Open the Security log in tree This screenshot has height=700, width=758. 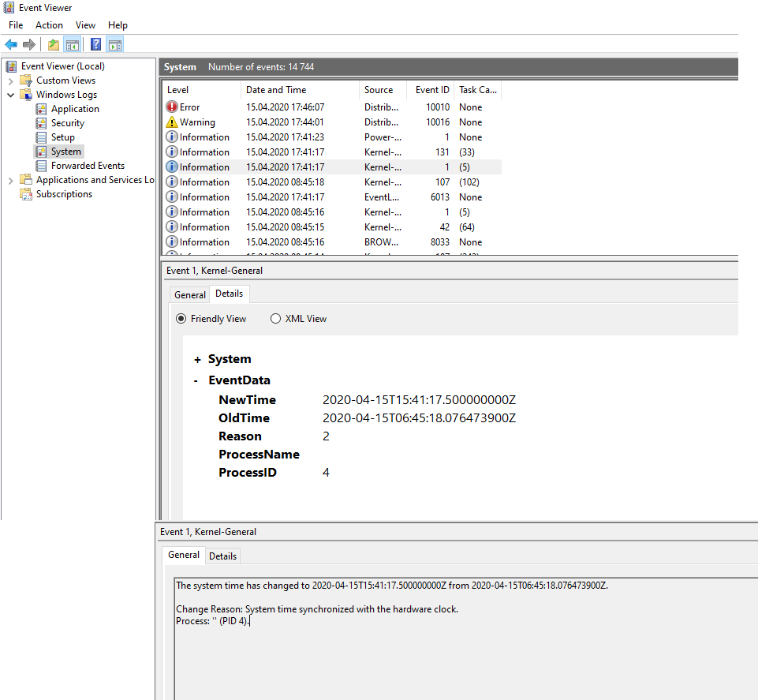(67, 123)
